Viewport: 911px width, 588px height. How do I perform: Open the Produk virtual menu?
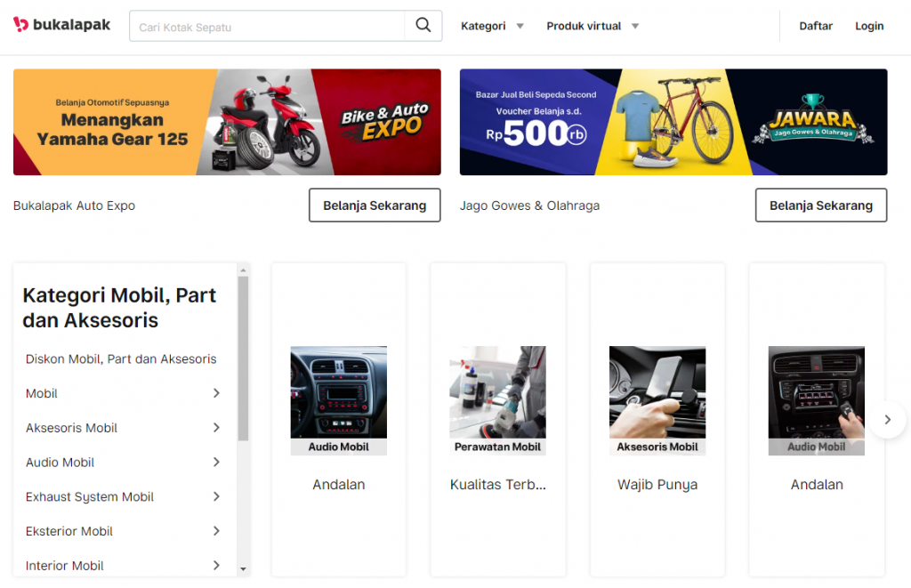pyautogui.click(x=584, y=26)
